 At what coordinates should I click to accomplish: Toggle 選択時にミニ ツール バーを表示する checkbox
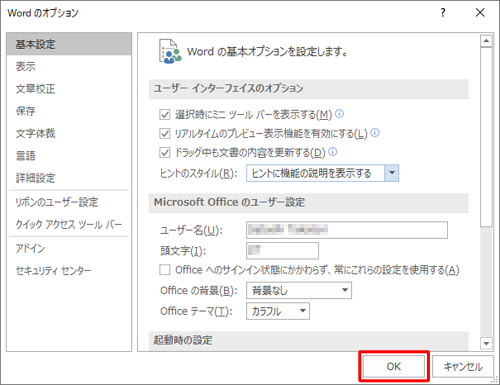coord(165,115)
